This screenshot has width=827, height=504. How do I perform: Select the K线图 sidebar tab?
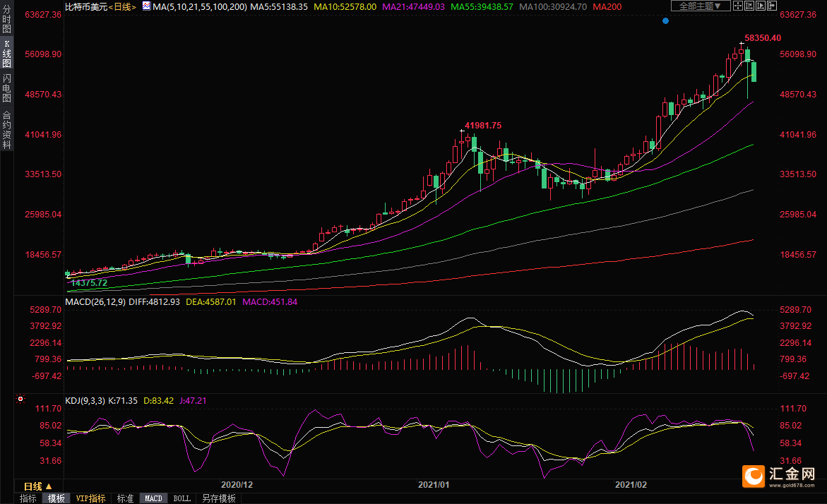(7, 54)
